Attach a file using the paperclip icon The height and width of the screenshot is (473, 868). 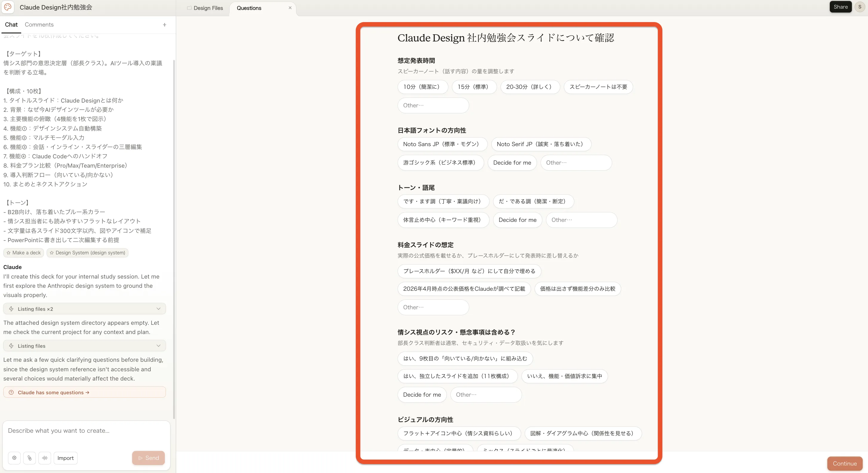[29, 458]
